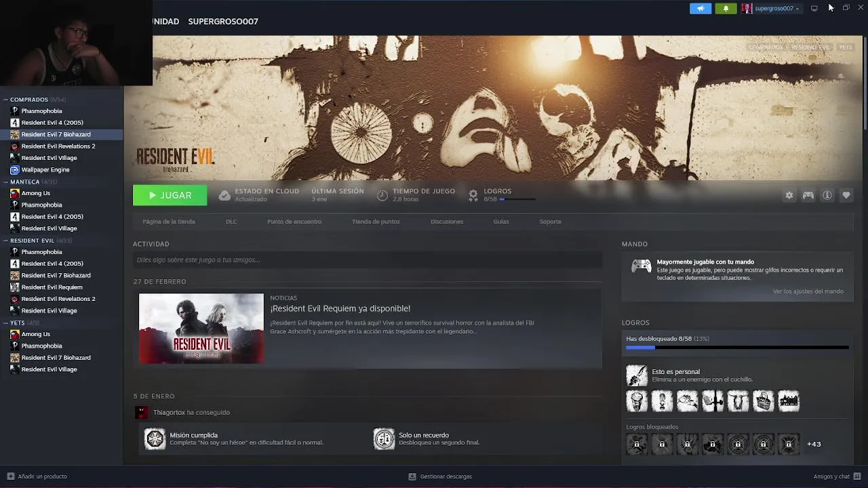The width and height of the screenshot is (868, 488).
Task: Select Resident Evil Village under Yets
Action: pos(49,369)
